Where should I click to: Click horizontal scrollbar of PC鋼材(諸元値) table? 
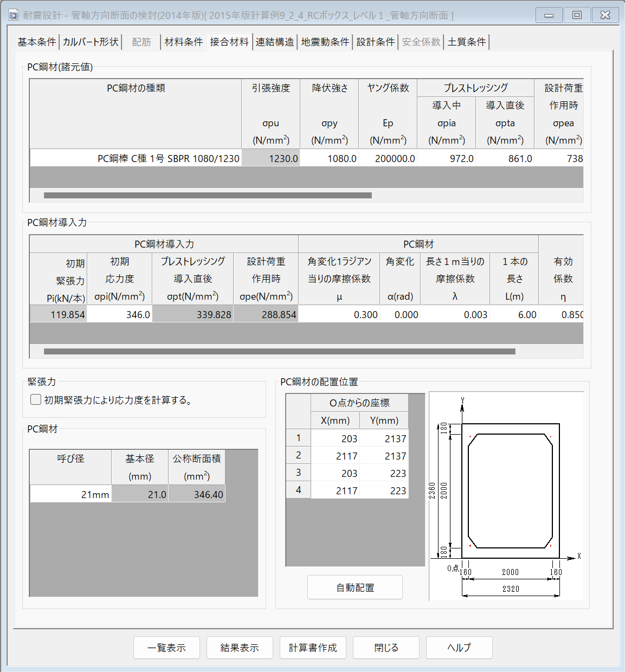[x=208, y=195]
